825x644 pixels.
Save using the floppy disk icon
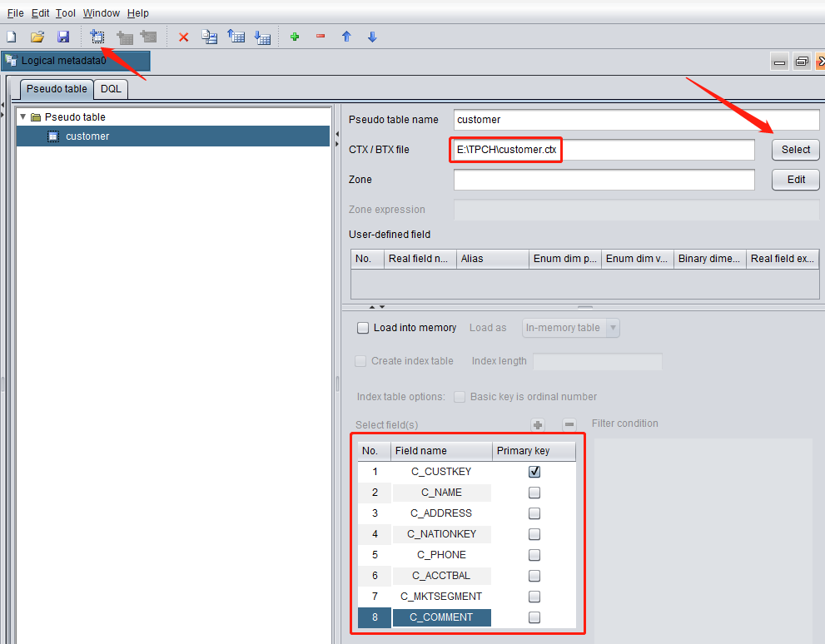[63, 37]
